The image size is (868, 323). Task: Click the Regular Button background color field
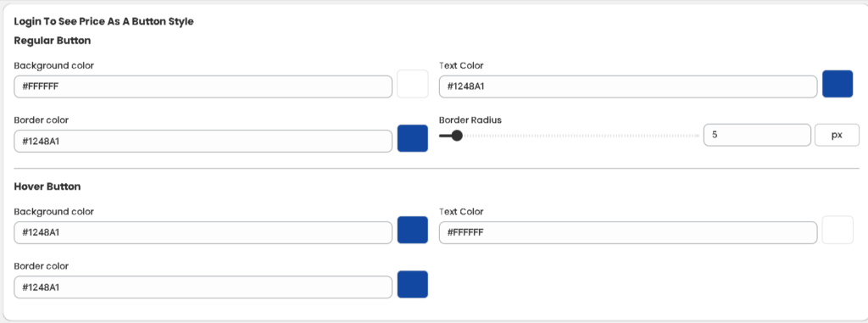click(203, 87)
